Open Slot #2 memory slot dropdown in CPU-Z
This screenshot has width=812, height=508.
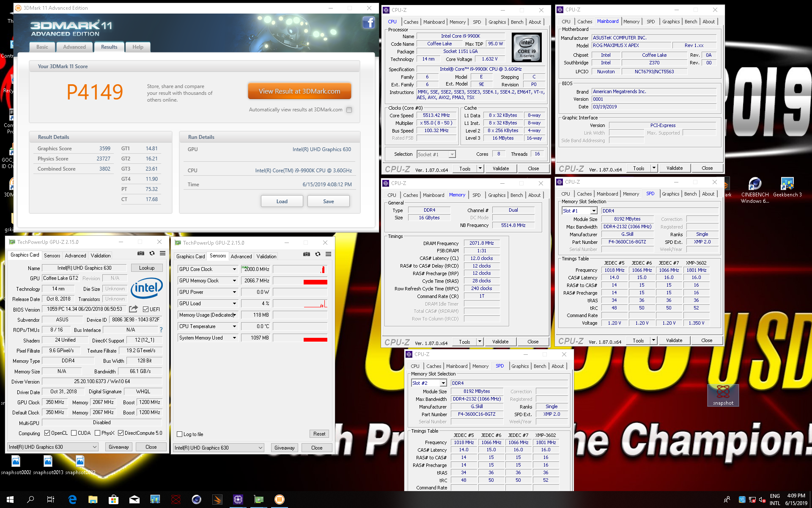443,383
